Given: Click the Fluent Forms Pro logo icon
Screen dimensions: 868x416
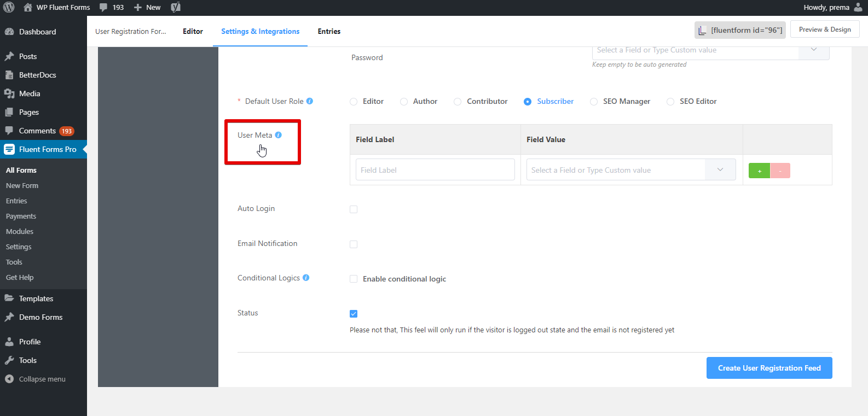Looking at the screenshot, I should click(9, 149).
